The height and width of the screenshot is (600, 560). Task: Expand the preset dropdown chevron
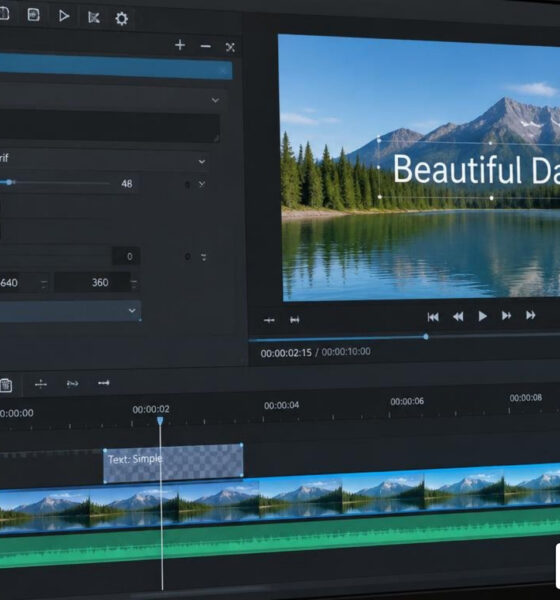point(215,100)
